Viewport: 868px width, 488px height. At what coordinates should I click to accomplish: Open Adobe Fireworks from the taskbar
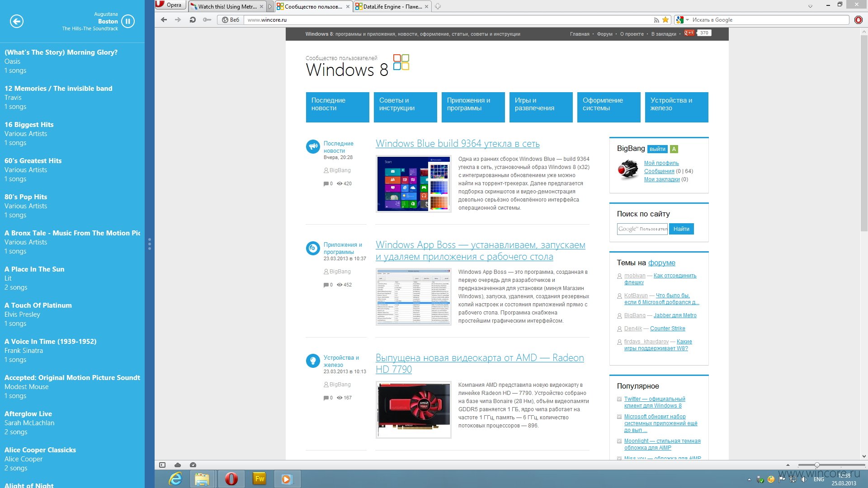click(259, 479)
